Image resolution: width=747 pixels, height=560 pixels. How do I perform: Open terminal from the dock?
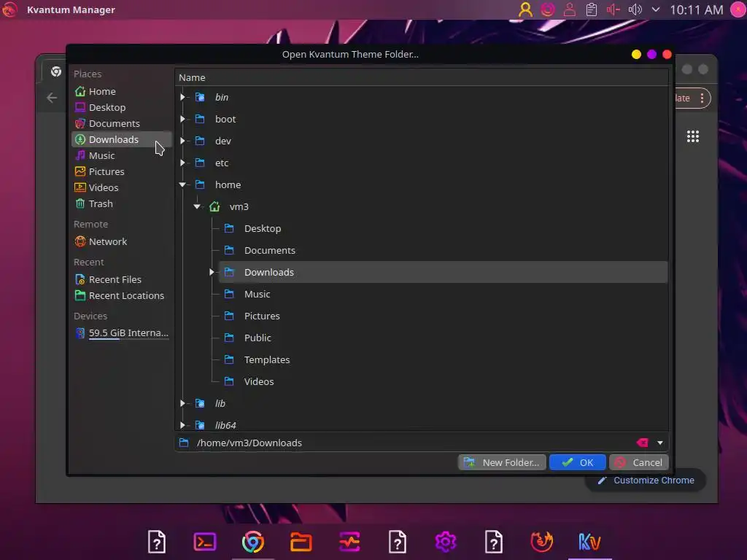205,542
